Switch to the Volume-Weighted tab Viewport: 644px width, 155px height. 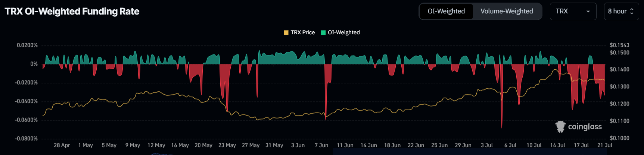click(x=507, y=11)
